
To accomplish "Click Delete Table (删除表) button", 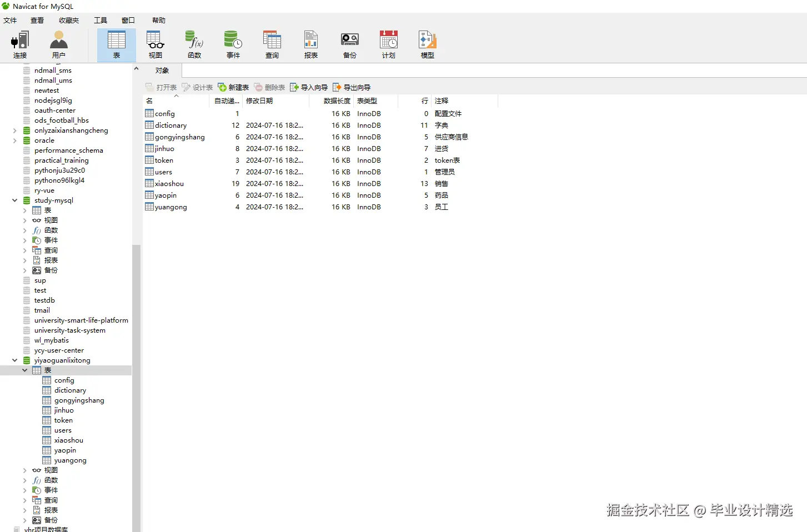I will click(269, 87).
